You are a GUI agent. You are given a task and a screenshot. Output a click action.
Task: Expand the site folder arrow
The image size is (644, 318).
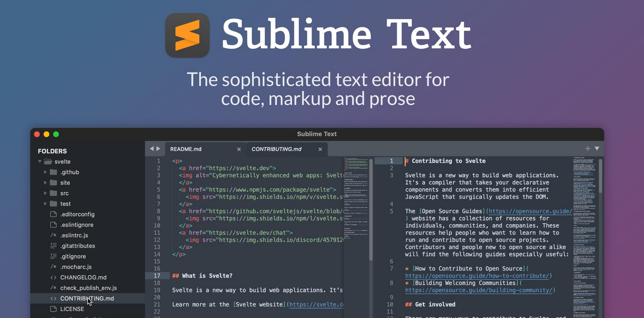coord(45,182)
